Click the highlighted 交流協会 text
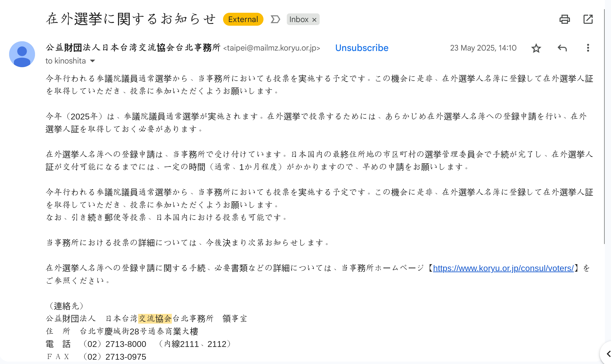611x364 pixels. 155,319
